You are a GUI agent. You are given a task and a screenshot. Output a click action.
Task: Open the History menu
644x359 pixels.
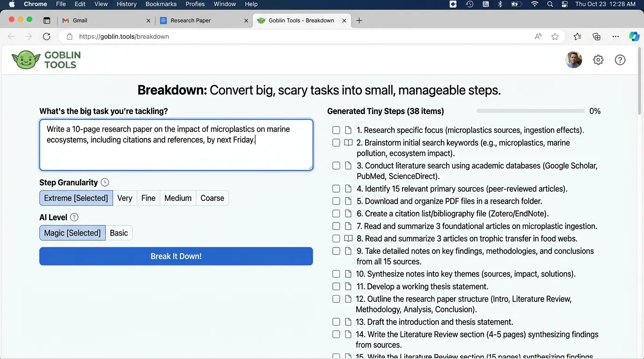126,4
